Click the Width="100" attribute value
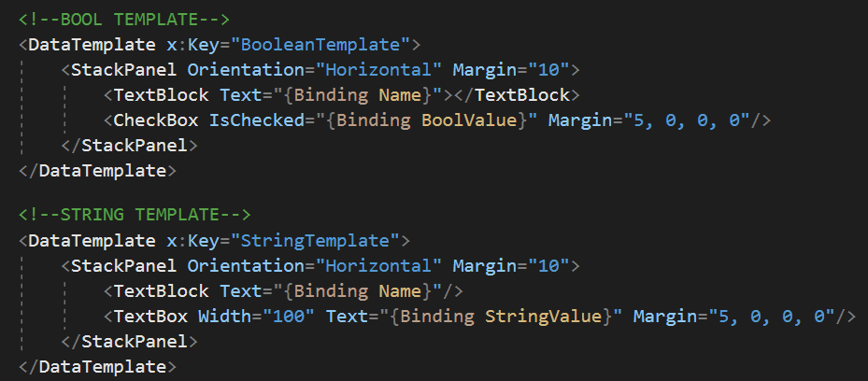868x381 pixels. point(289,317)
